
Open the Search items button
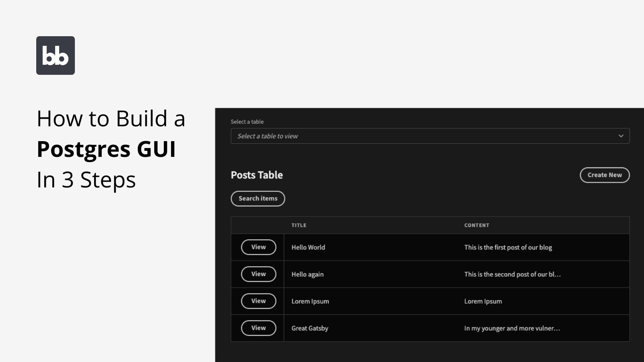[x=258, y=198]
